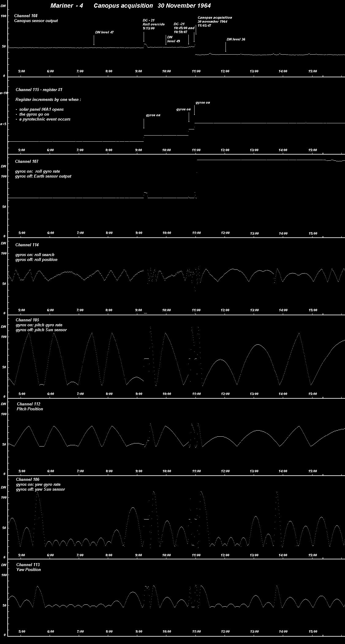
Task: Select "gyros off: yaw Sun sensor" text
Action: click(x=40, y=489)
